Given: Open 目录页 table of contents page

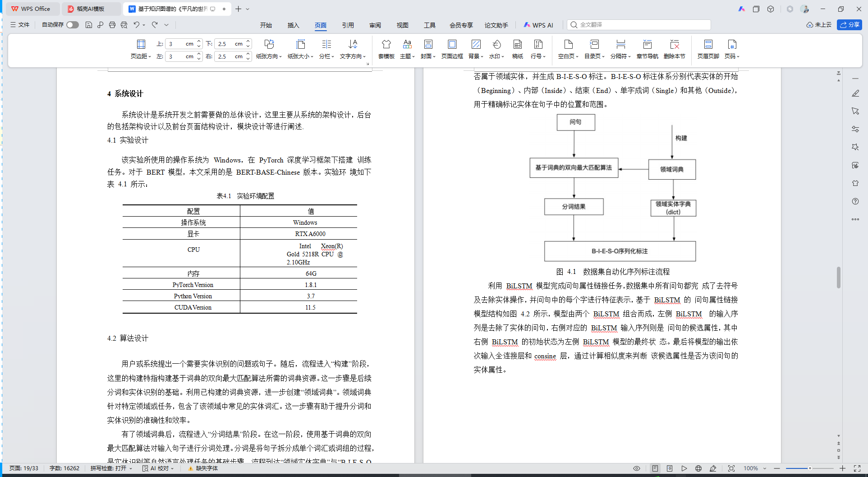Looking at the screenshot, I should tap(594, 49).
